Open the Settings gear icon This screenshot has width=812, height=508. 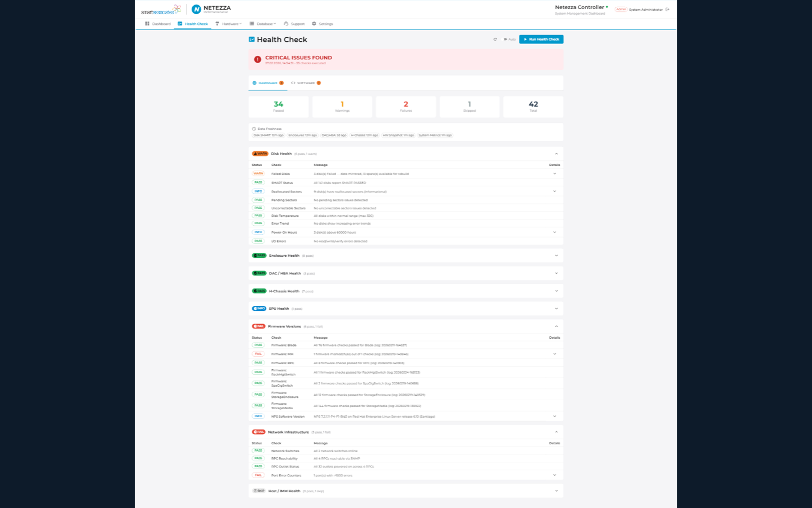coord(313,24)
